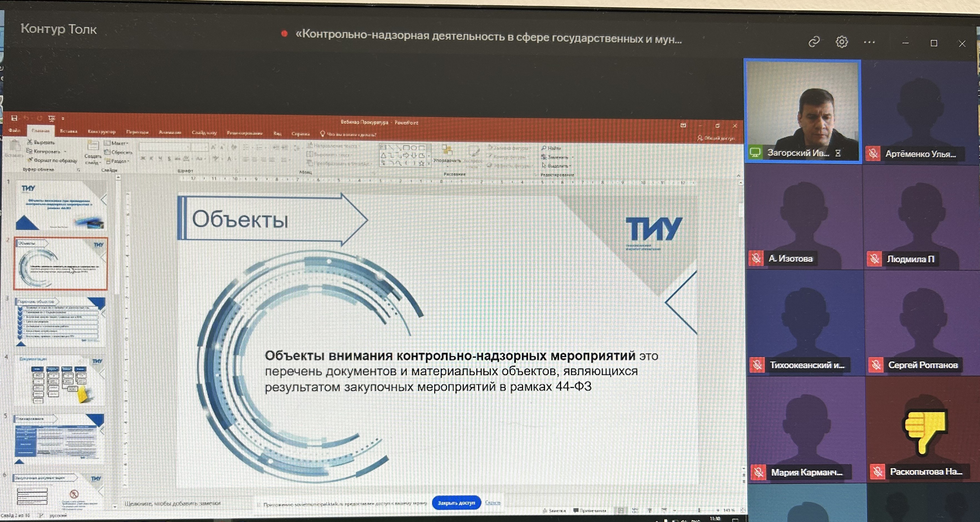Viewport: 980px width, 522px height.
Task: Select rectangle shape in shapes gallery
Action: [x=406, y=148]
